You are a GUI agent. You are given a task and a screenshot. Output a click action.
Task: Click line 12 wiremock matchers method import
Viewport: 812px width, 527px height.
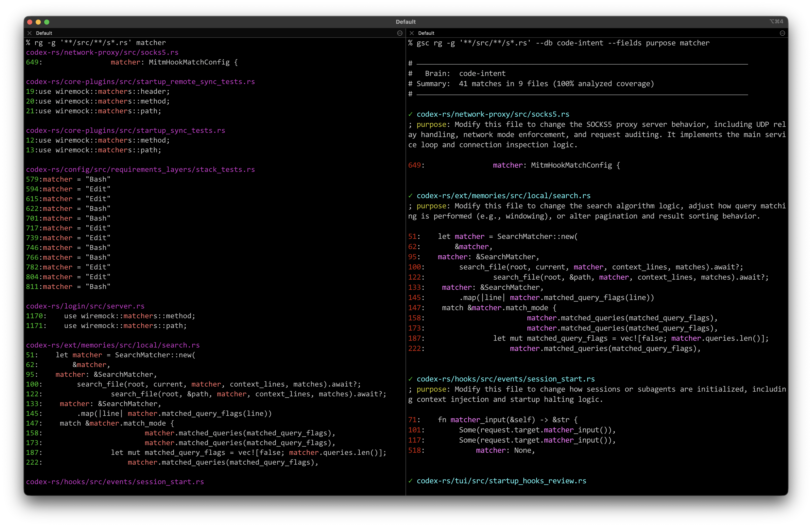(x=98, y=140)
